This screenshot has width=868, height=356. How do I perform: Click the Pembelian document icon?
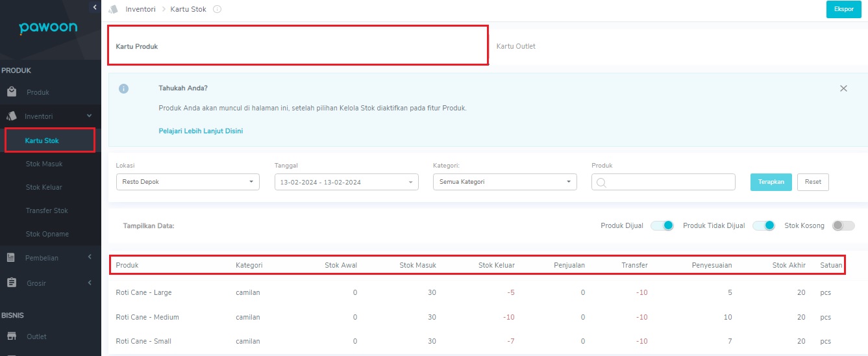coord(11,258)
